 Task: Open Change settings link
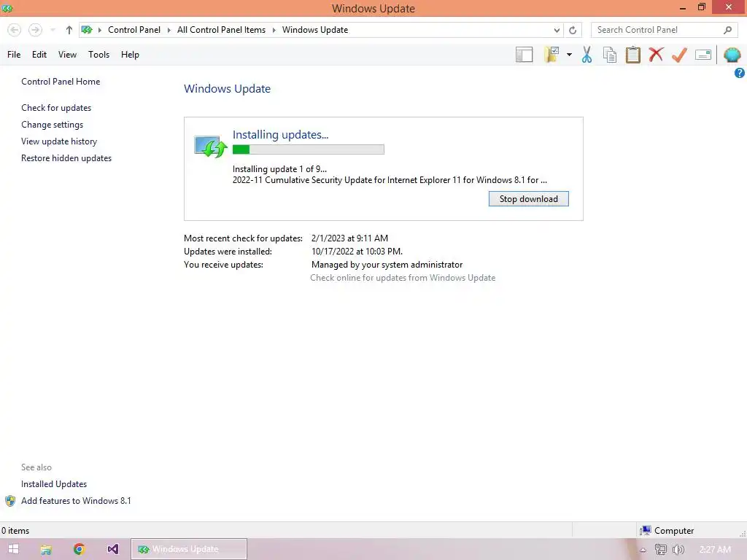pyautogui.click(x=52, y=124)
